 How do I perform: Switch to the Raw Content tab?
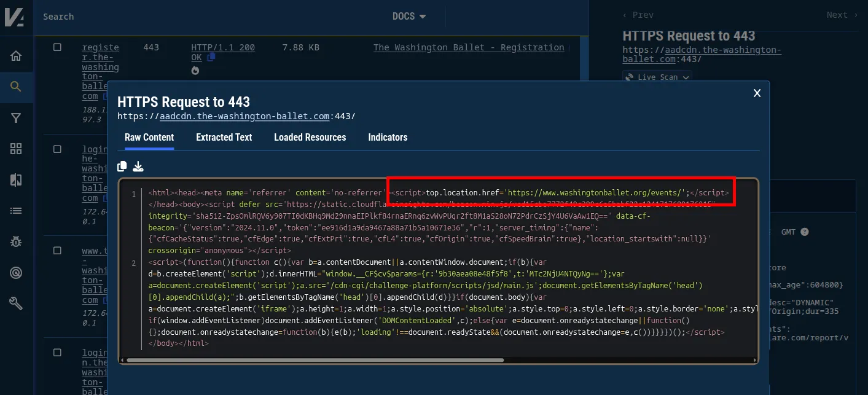click(x=149, y=138)
